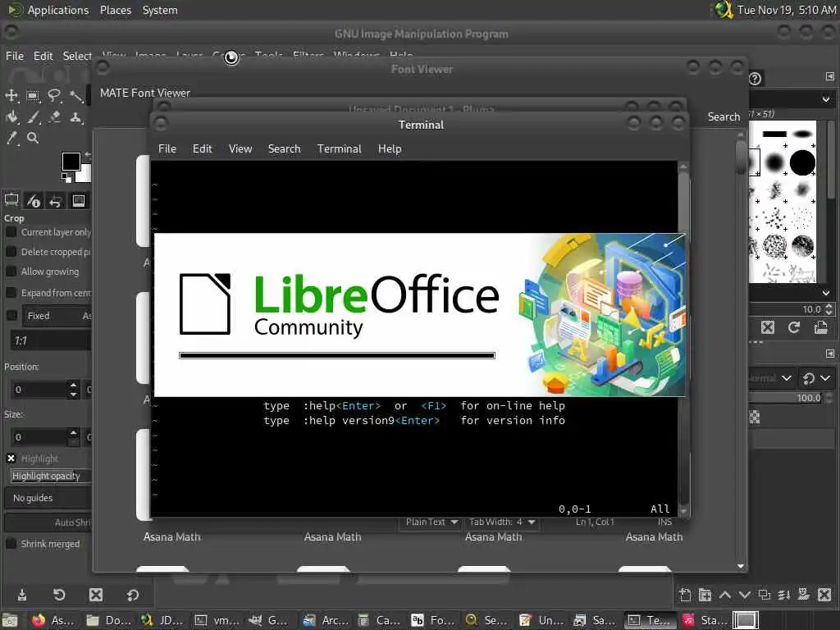Image resolution: width=840 pixels, height=630 pixels.
Task: Open Terminal's Search menu
Action: pos(284,149)
